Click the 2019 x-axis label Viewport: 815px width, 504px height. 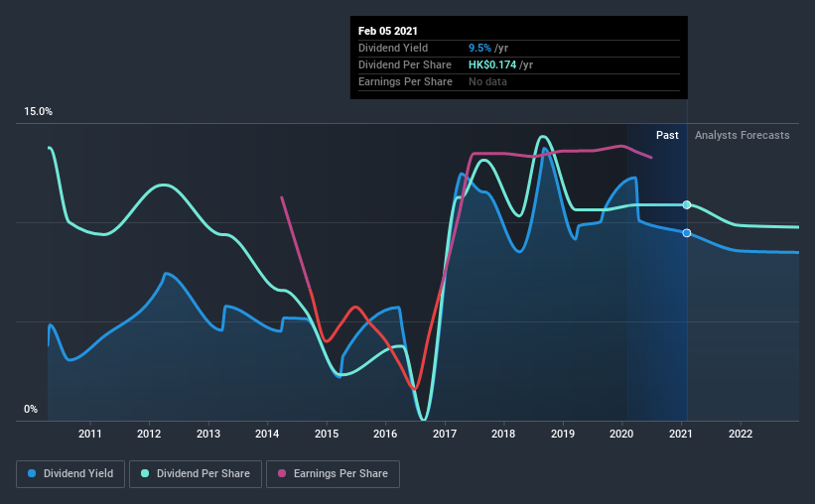click(563, 434)
